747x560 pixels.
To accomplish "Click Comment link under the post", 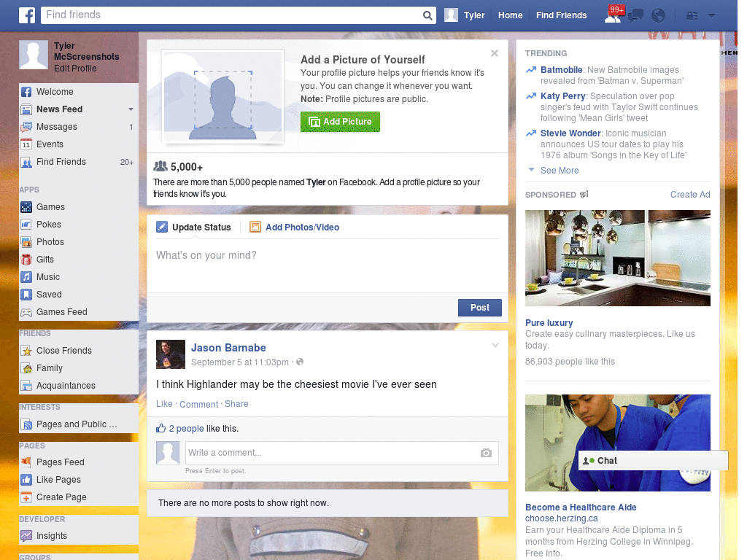I will [198, 404].
